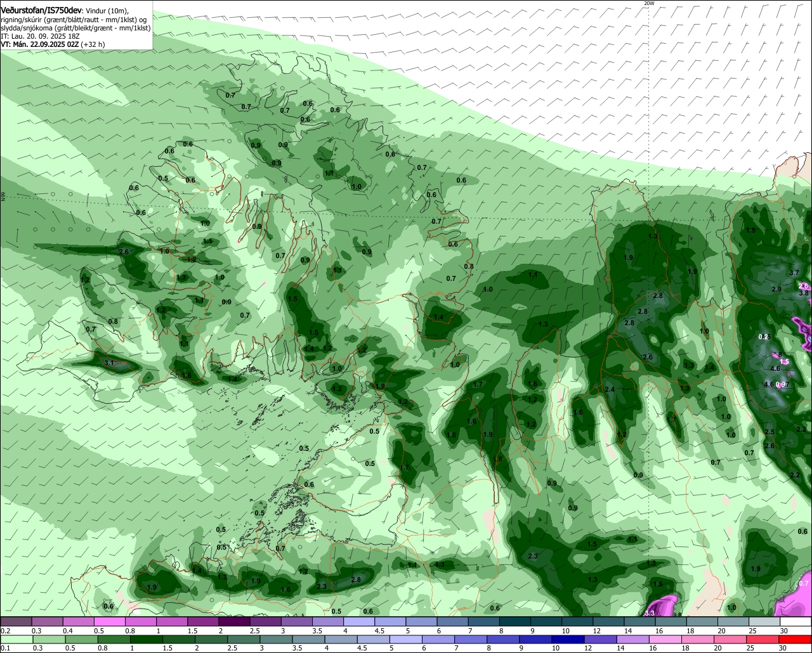
Task: Click the 0.2 label in the snow legend row
Action: click(x=5, y=631)
